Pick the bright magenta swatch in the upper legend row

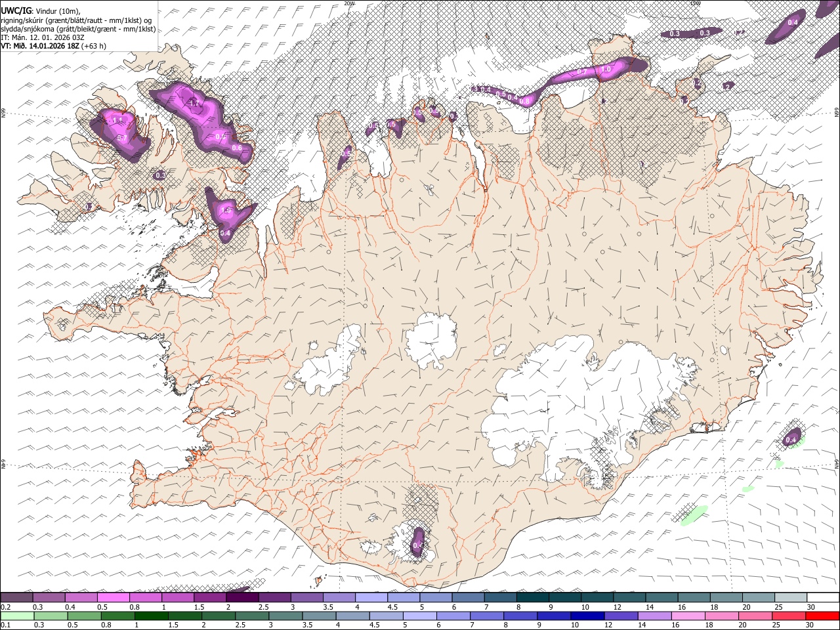tap(113, 597)
